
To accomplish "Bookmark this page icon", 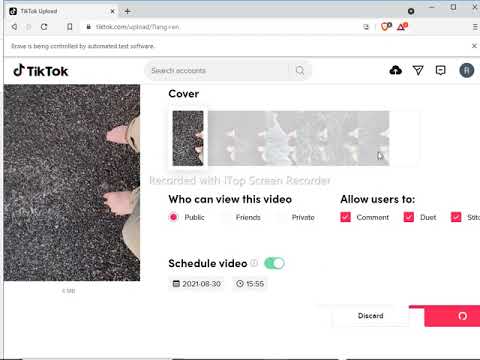I will click(x=69, y=27).
